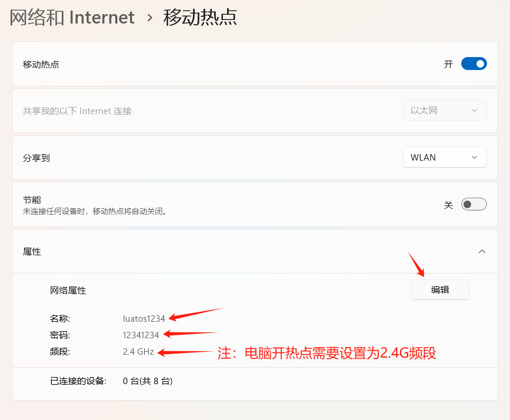Click 共享我的以下 Internet 连接 label
This screenshot has height=420, width=510.
[77, 111]
